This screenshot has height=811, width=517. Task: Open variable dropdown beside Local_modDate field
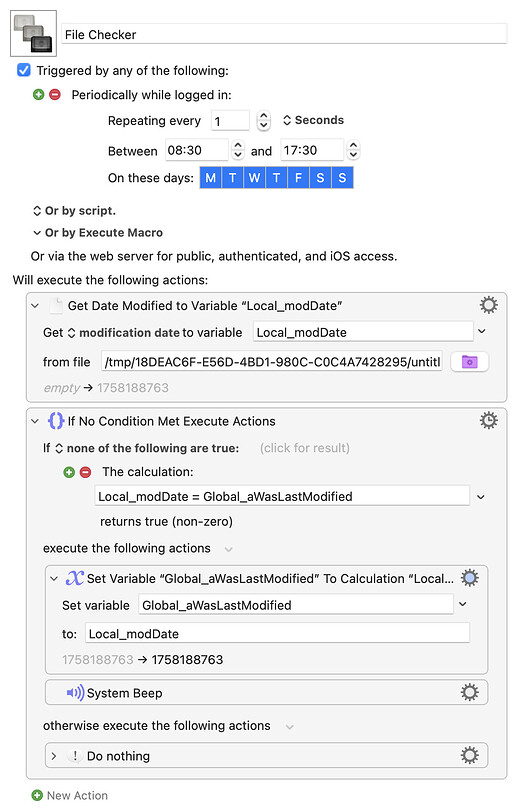(x=482, y=331)
